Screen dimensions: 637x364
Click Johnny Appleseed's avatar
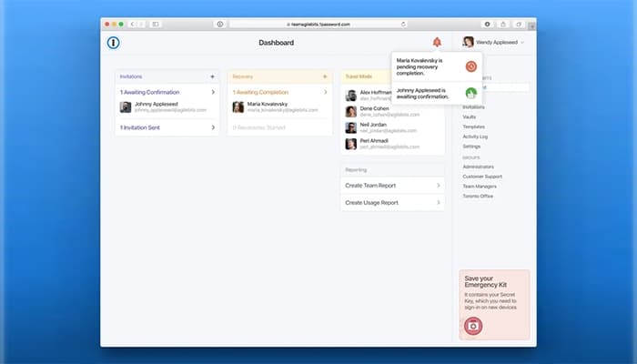point(126,107)
